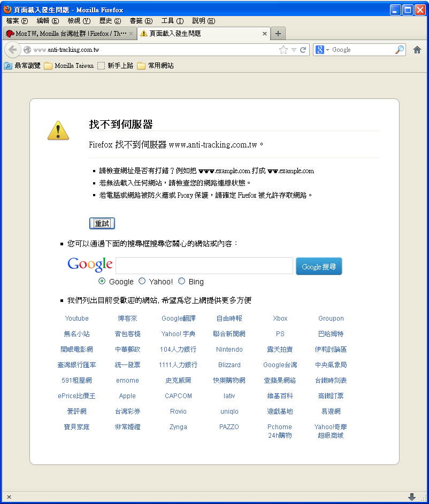Reload the page using the refresh icon
The image size is (429, 504).
click(x=303, y=50)
